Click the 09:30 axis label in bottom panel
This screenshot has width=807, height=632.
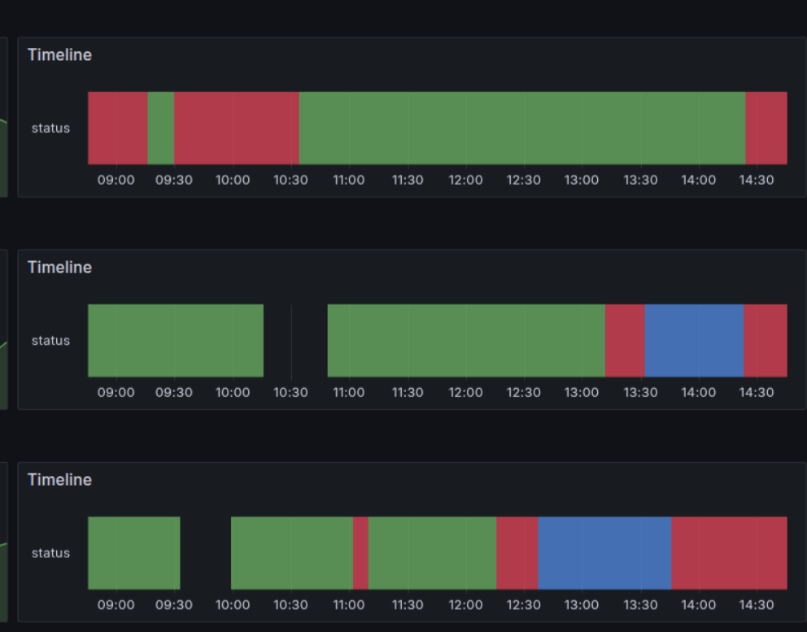pos(174,605)
